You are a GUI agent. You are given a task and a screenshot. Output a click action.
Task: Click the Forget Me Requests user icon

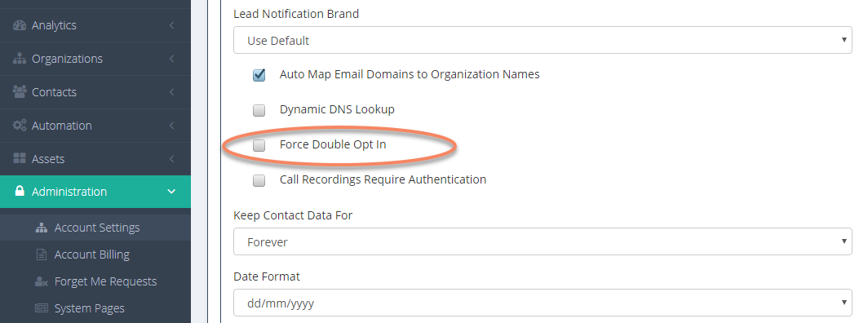pyautogui.click(x=42, y=281)
